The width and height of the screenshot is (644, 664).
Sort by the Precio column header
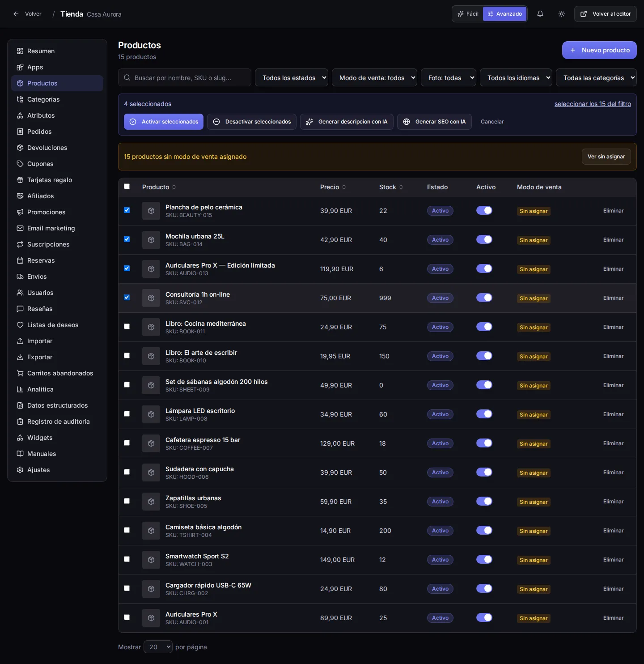[333, 187]
